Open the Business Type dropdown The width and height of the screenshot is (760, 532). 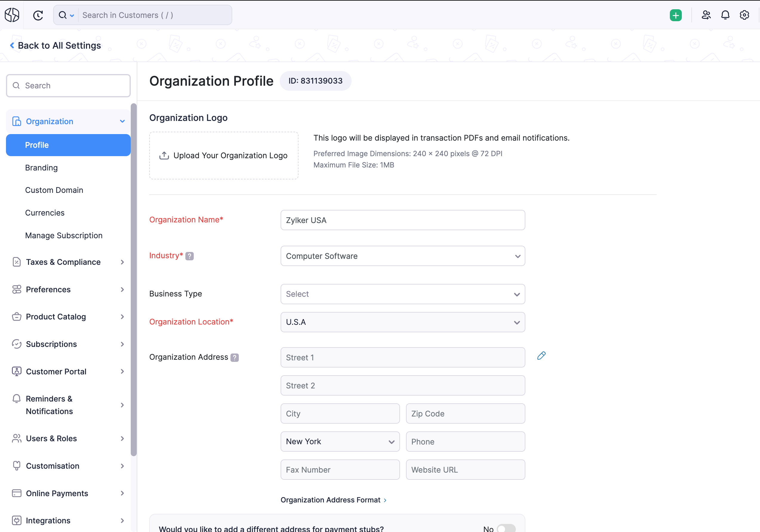click(x=402, y=294)
